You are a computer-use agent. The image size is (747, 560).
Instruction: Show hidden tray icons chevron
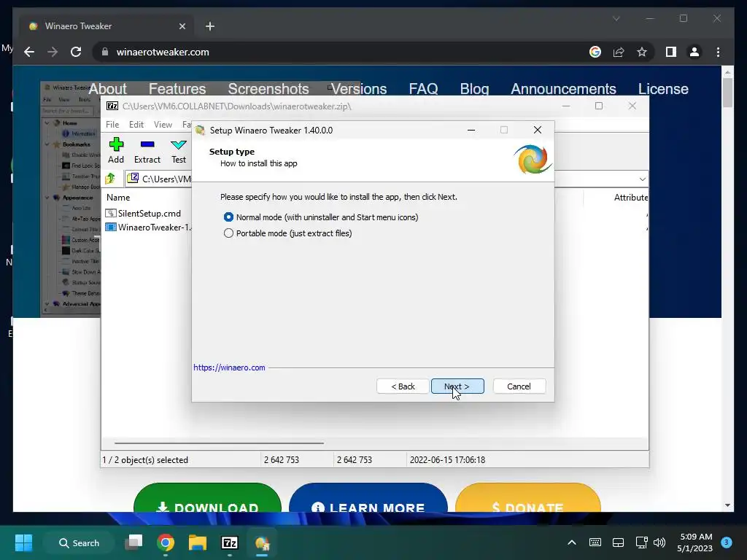pyautogui.click(x=572, y=542)
